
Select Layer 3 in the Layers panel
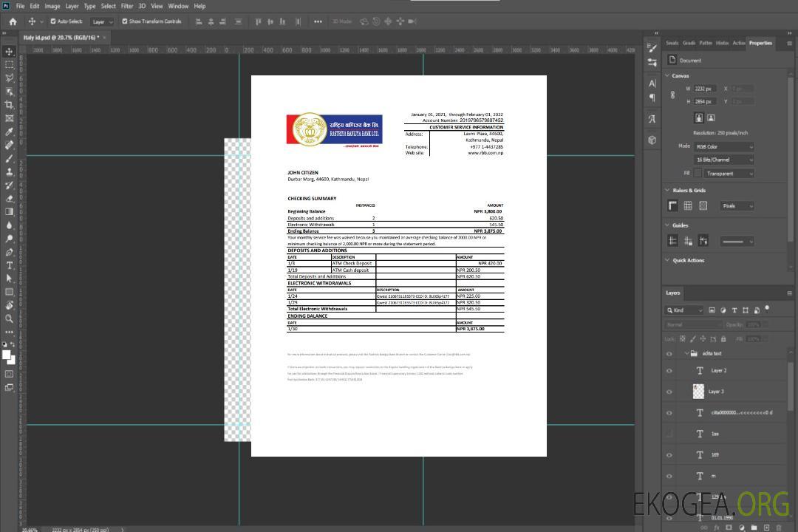pos(717,391)
